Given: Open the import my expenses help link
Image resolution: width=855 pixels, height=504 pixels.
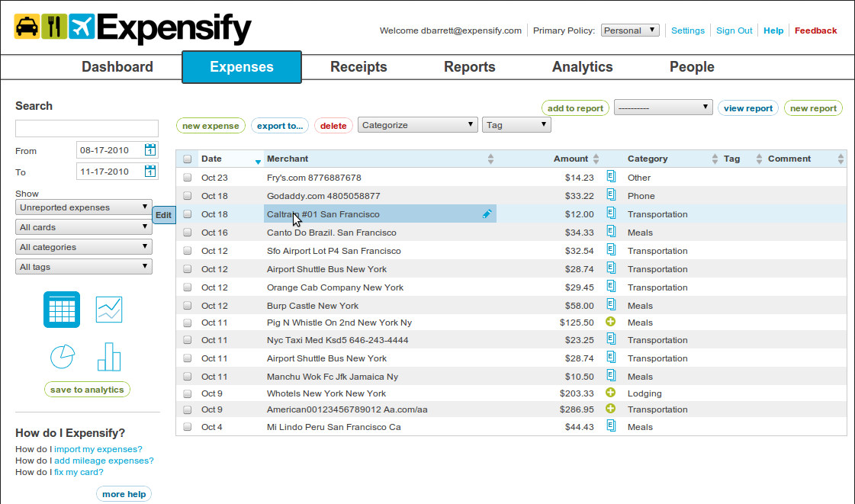Looking at the screenshot, I should [x=98, y=449].
